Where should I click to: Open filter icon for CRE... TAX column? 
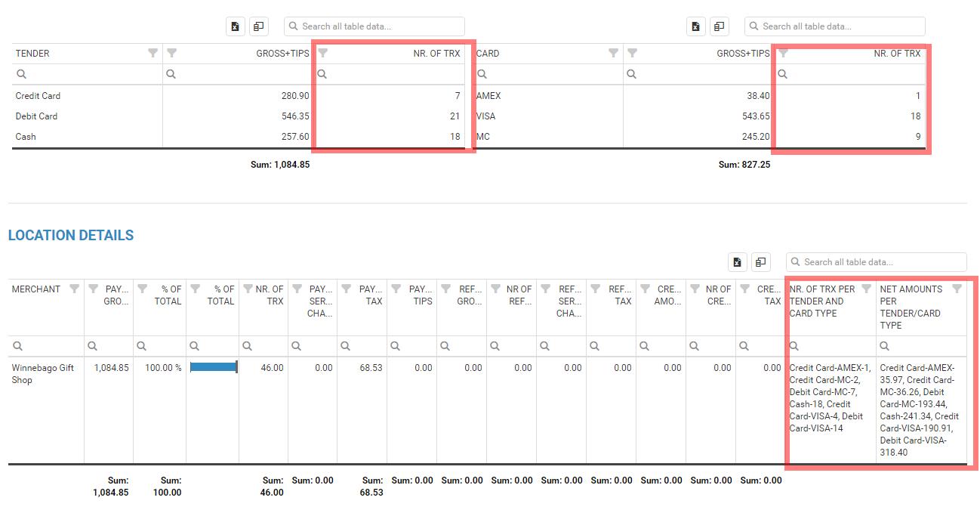pos(745,289)
